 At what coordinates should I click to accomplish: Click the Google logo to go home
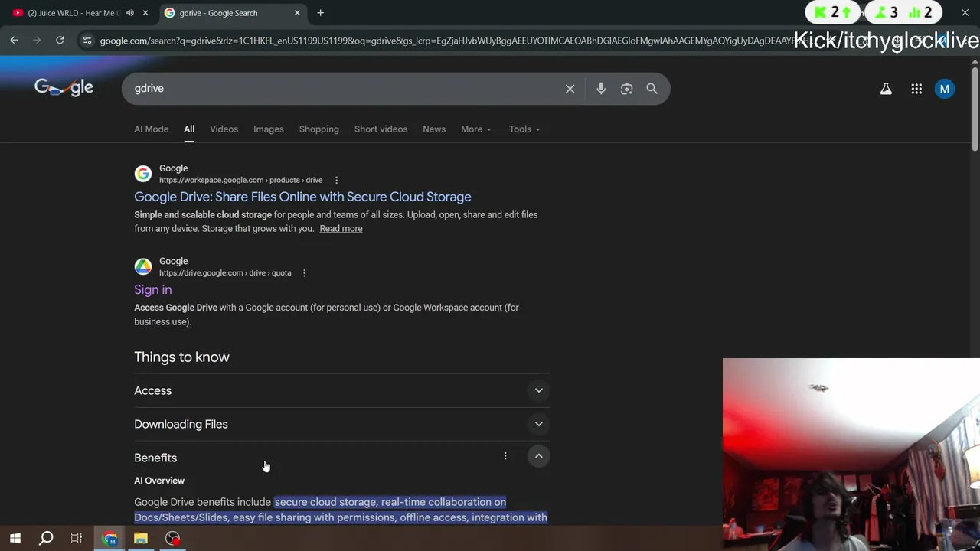[x=64, y=88]
